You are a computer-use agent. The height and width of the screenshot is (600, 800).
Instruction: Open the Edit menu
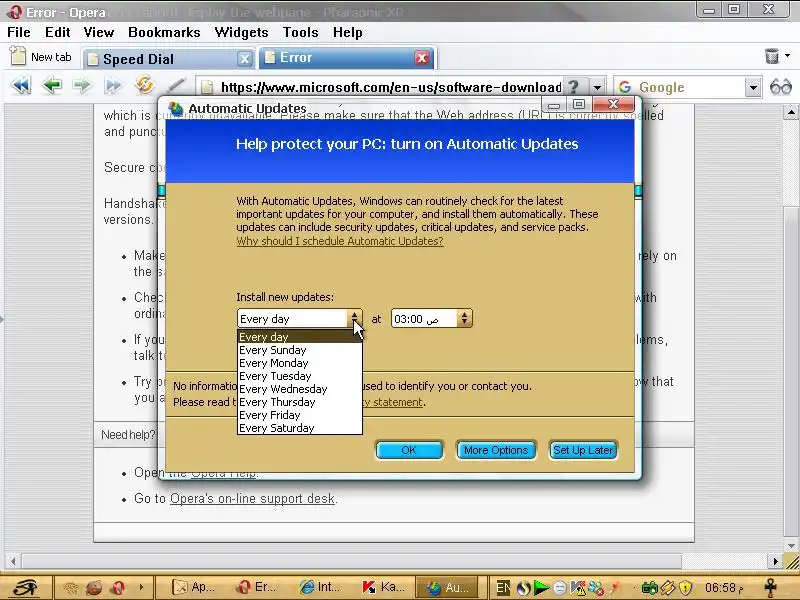coord(58,32)
